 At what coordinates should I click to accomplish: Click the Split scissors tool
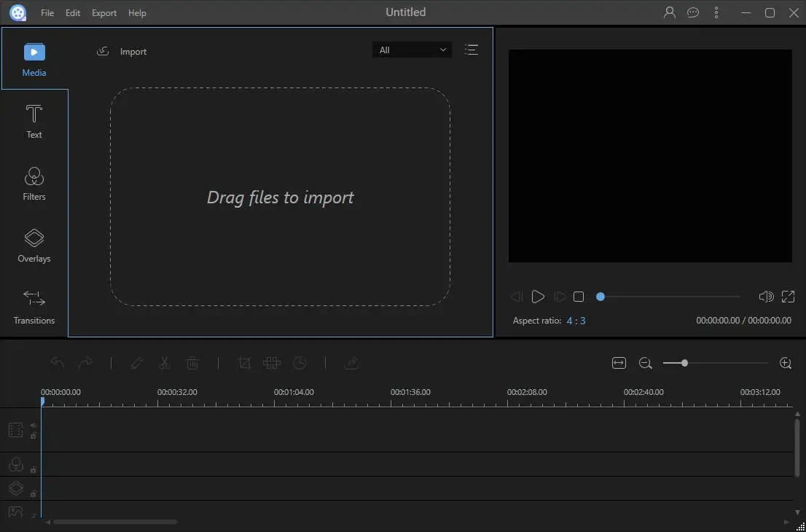(x=165, y=364)
